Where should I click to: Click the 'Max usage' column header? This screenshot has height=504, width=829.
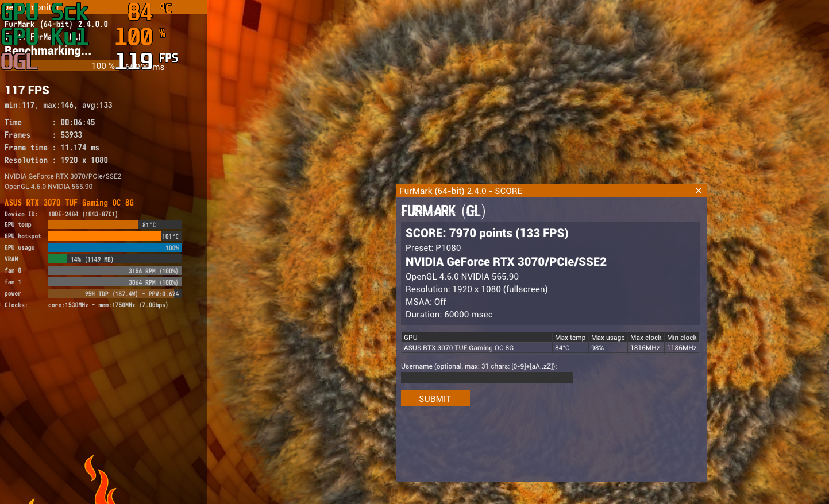click(608, 338)
